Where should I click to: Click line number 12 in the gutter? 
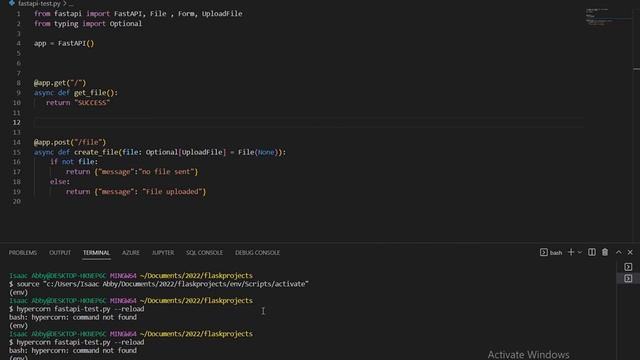pyautogui.click(x=16, y=122)
